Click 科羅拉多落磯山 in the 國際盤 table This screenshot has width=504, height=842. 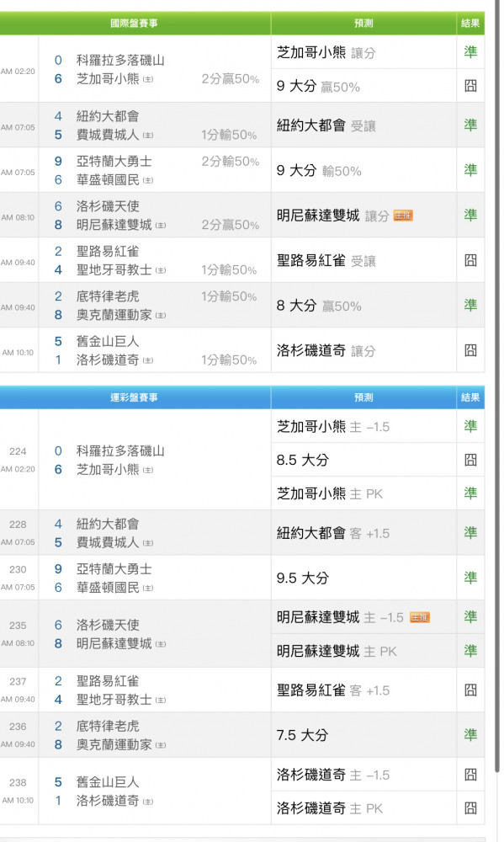tap(120, 60)
